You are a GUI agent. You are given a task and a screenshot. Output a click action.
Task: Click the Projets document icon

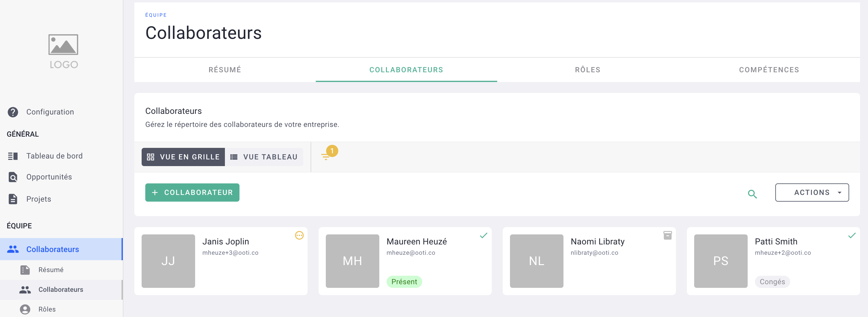pyautogui.click(x=13, y=199)
